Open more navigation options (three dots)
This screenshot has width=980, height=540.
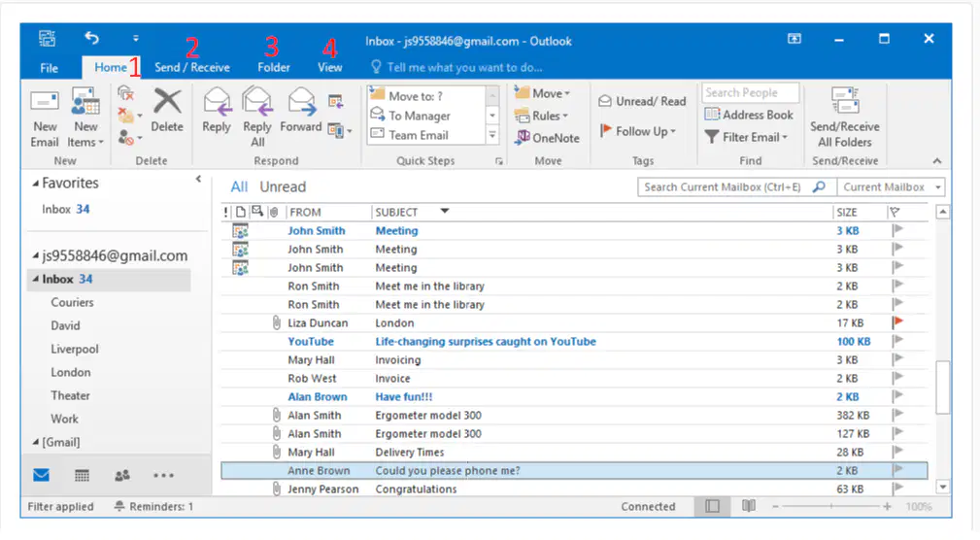(164, 476)
